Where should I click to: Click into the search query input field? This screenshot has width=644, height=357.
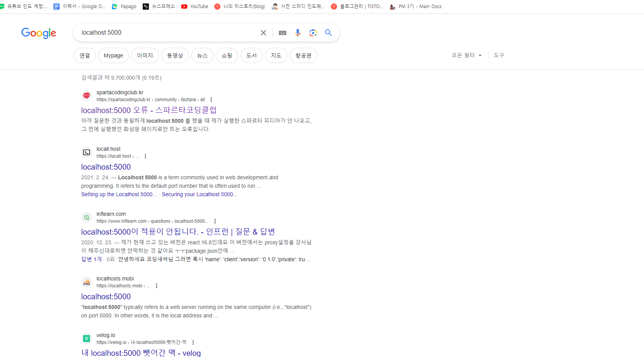[x=167, y=33]
